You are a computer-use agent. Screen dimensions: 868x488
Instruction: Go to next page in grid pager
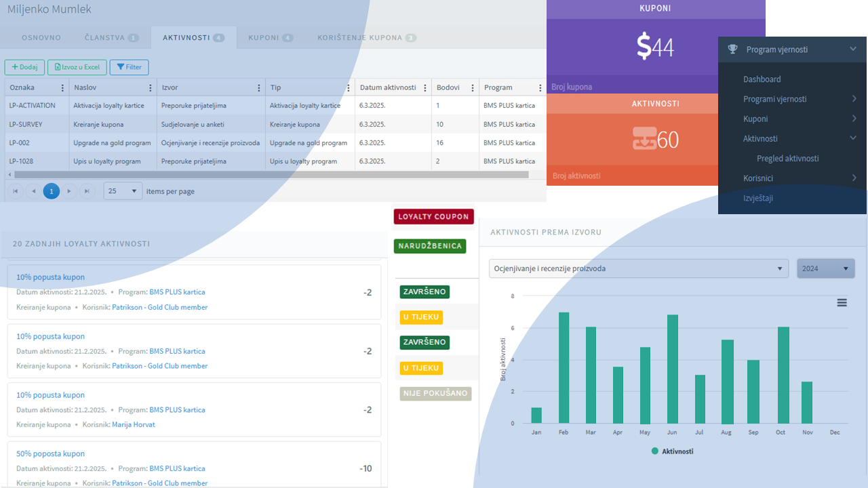(68, 191)
